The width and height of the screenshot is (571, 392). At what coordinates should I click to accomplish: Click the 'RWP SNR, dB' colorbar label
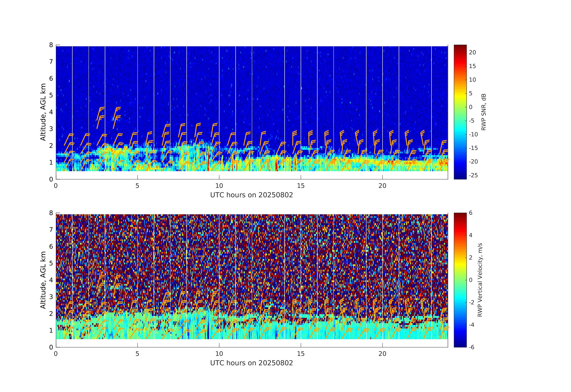[x=484, y=112]
